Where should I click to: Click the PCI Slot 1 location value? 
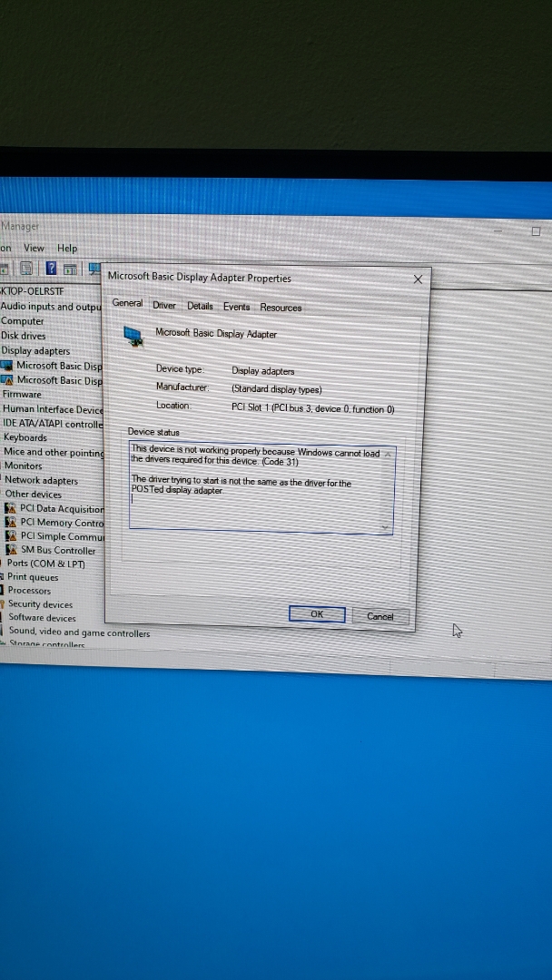pos(313,410)
